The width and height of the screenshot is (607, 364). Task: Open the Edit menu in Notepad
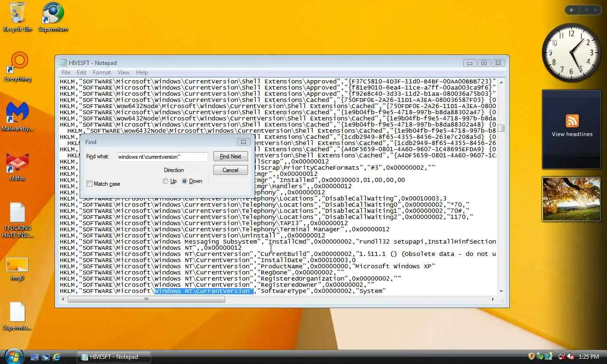tap(82, 73)
